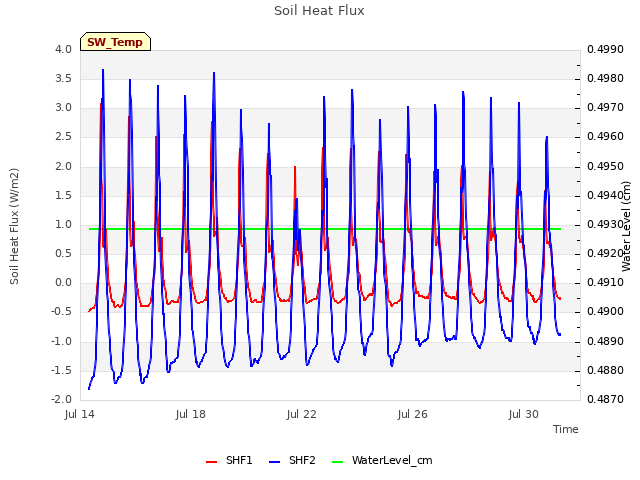Click the 0.4900 right axis tick label

pos(605,311)
